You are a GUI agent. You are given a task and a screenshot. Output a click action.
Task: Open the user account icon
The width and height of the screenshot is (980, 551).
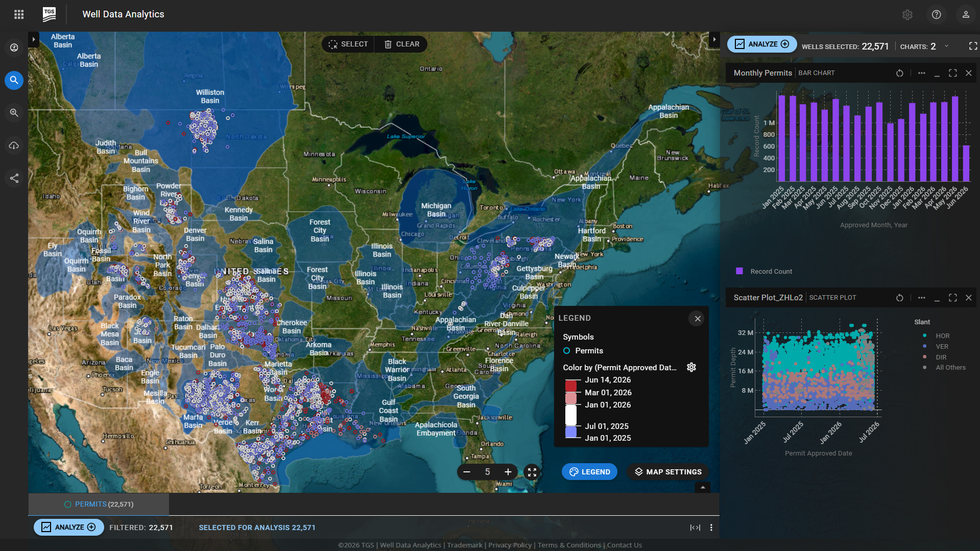965,15
